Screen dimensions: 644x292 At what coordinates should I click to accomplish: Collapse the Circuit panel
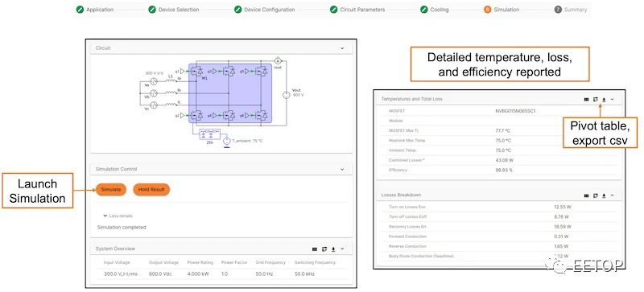click(x=342, y=48)
